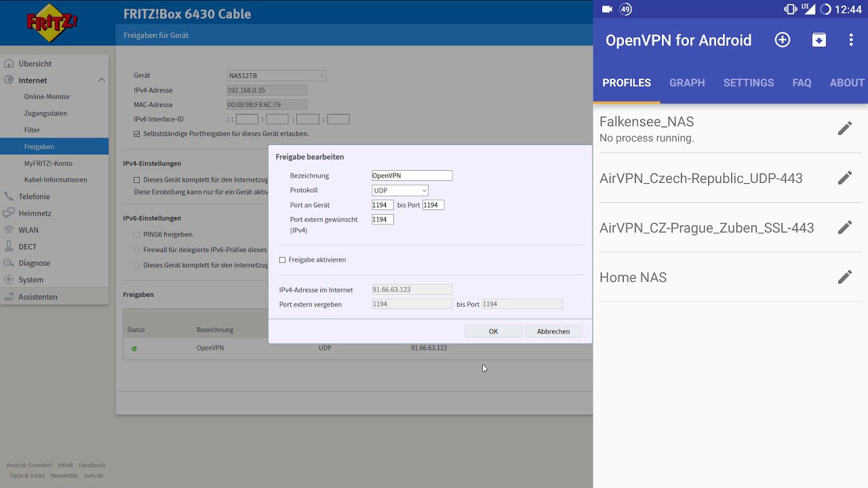
Task: Switch to the GRAPH tab
Action: [x=687, y=83]
